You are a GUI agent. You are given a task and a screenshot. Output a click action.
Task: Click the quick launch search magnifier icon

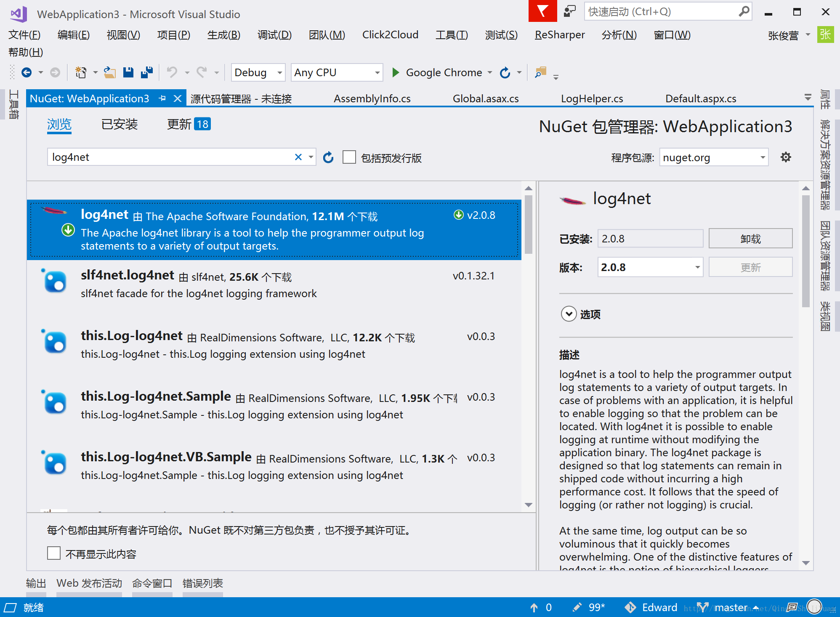pos(744,11)
